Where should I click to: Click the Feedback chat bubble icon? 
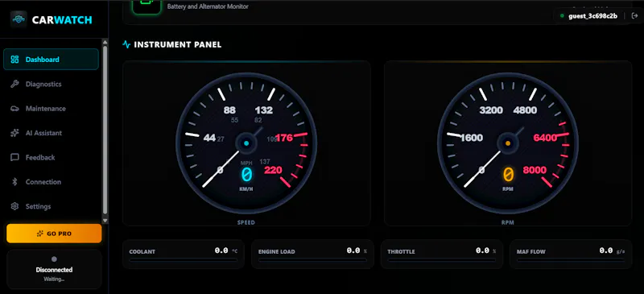(14, 158)
